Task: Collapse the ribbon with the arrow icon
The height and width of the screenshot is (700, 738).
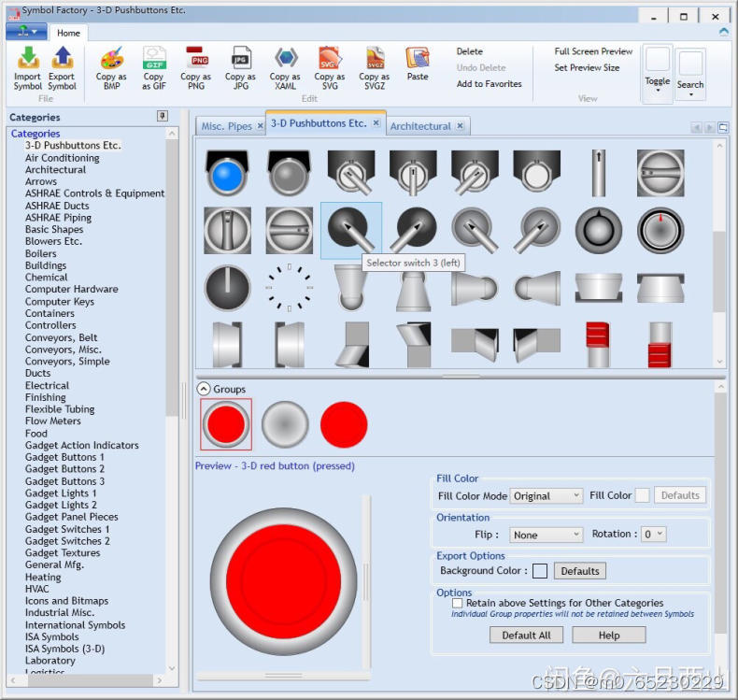Action: click(724, 32)
